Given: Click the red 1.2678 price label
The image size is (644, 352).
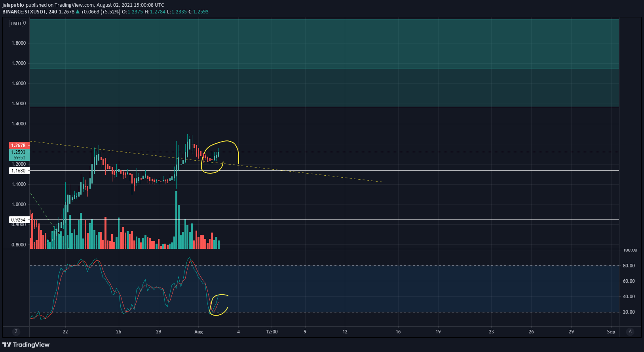Looking at the screenshot, I should coord(19,146).
